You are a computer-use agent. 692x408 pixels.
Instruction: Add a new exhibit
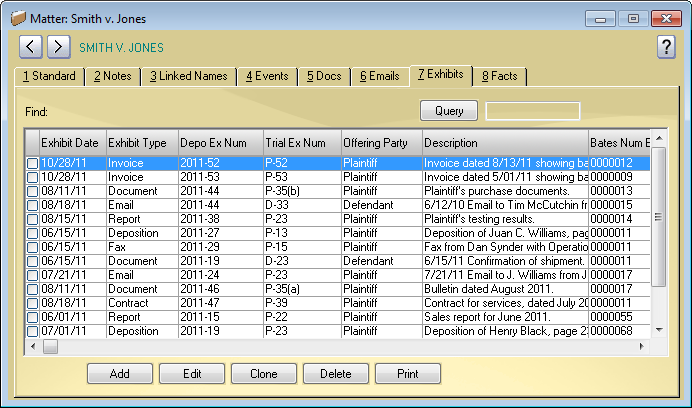120,374
